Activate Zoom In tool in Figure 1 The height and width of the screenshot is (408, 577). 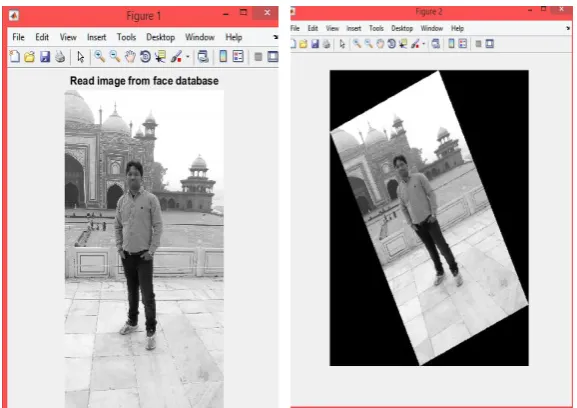[x=99, y=56]
